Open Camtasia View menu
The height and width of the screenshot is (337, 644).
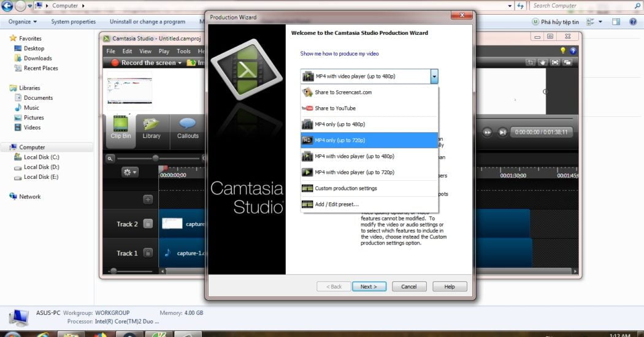click(x=145, y=51)
